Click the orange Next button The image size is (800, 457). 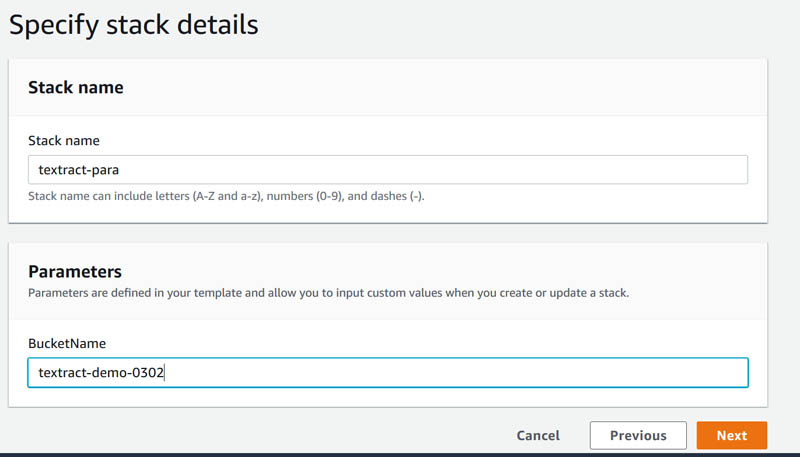pyautogui.click(x=731, y=435)
